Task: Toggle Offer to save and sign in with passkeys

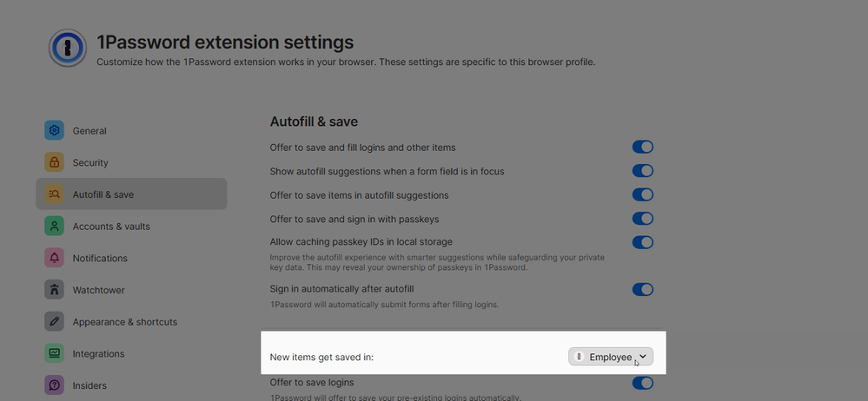Action: 642,219
